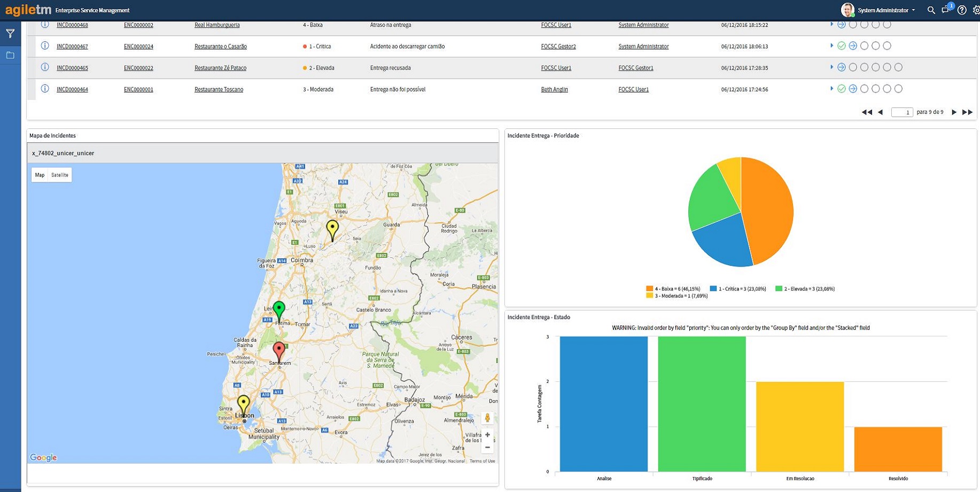The width and height of the screenshot is (980, 492).
Task: Toggle the 4 - Baixa legend series
Action: point(673,289)
